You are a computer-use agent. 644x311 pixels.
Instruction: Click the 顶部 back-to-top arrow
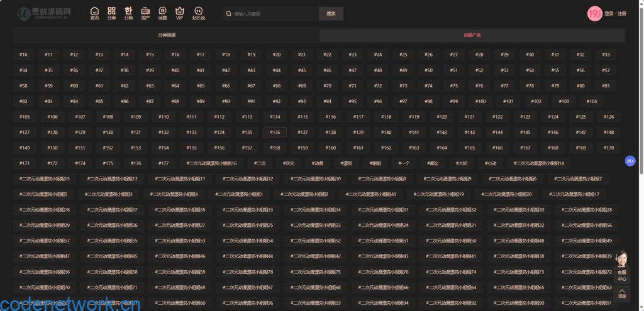622,294
